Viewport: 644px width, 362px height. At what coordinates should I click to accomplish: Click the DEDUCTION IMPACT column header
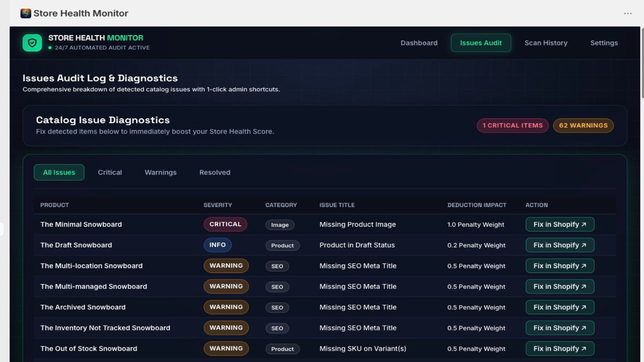coord(477,205)
